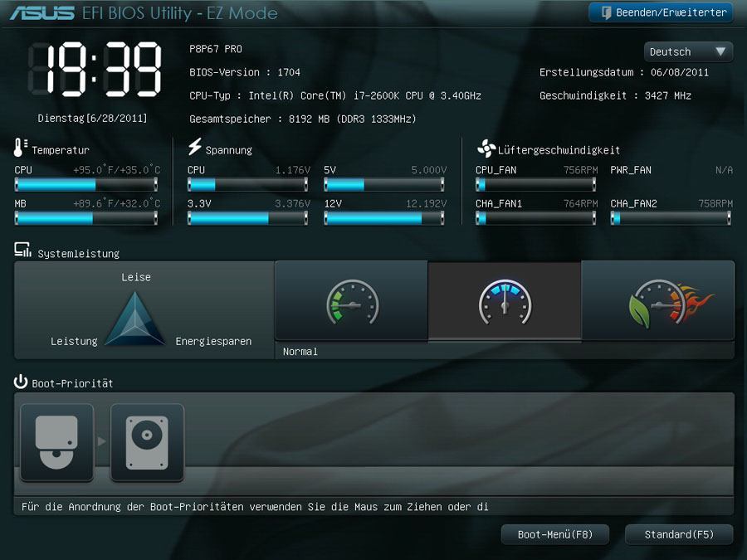
Task: Click the Gesamtspeicher 8192 MB line
Action: (303, 119)
